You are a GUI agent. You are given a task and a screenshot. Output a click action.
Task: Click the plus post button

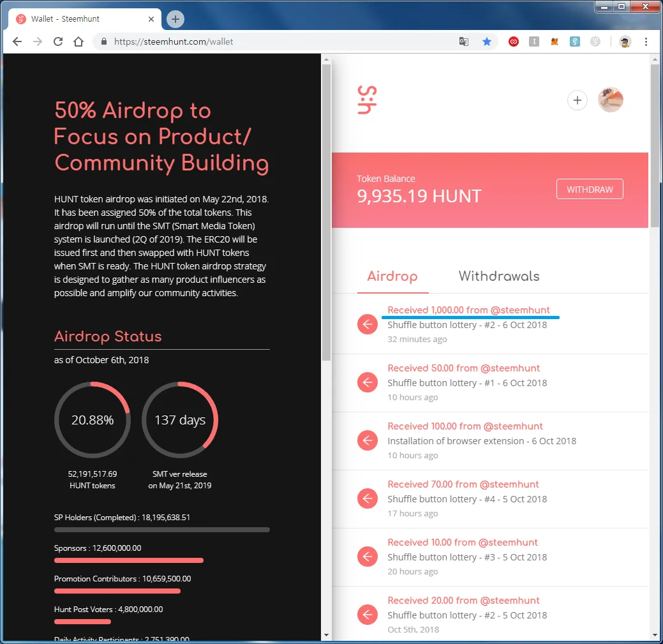click(577, 100)
